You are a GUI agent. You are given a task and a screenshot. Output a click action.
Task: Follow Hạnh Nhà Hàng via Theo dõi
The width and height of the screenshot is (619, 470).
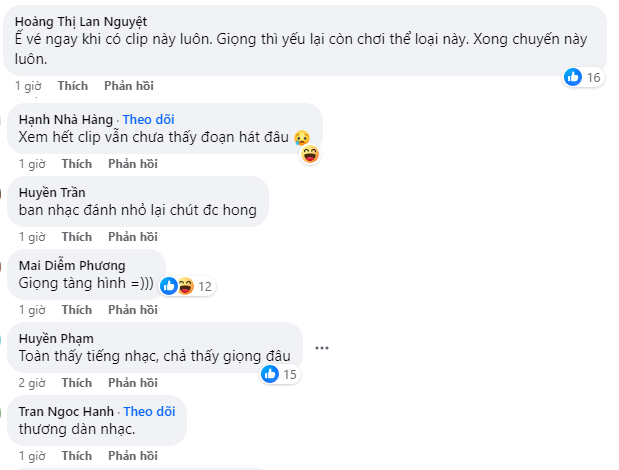click(x=148, y=120)
